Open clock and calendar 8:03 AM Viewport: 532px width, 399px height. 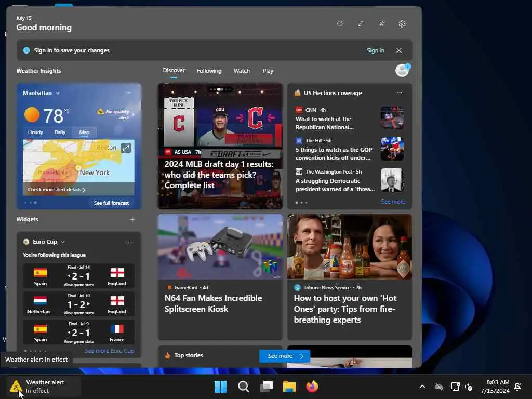[x=495, y=387]
